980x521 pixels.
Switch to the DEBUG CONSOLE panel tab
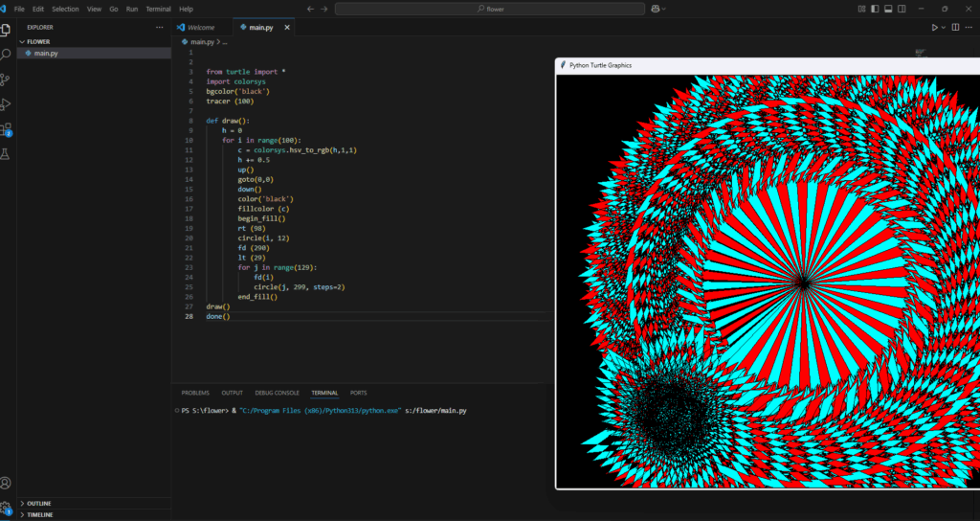coord(277,393)
